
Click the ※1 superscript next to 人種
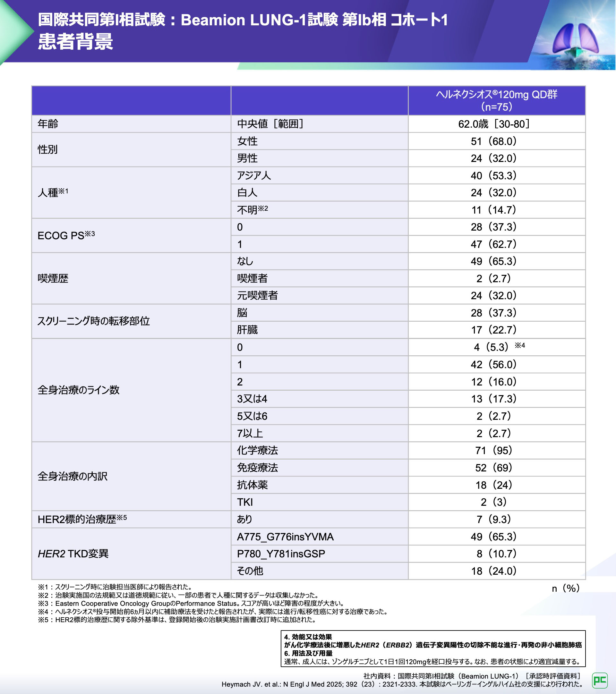pos(63,191)
